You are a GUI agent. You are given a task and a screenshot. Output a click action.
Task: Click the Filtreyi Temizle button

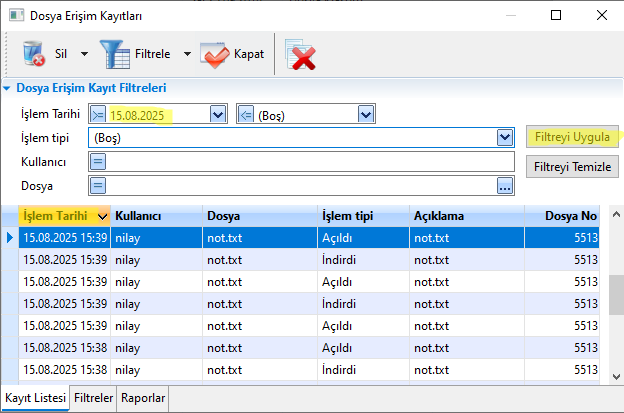coord(571,166)
